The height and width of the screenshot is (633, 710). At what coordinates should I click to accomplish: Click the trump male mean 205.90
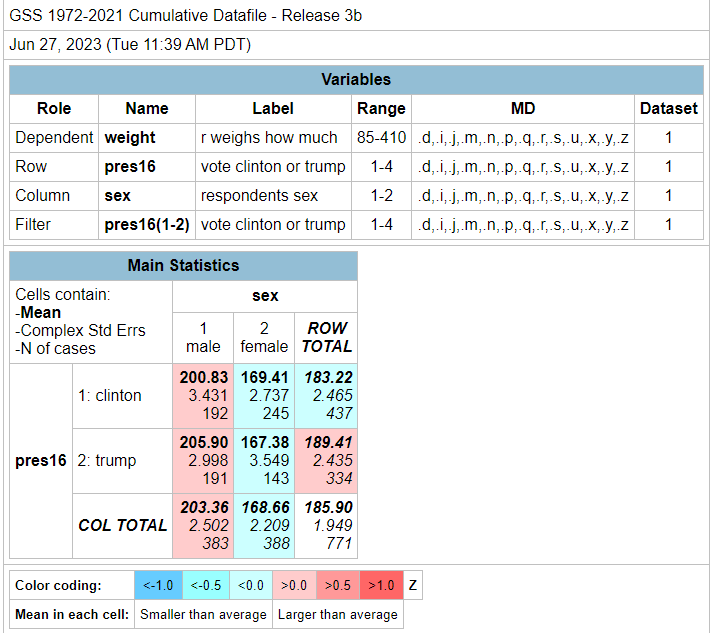[204, 442]
